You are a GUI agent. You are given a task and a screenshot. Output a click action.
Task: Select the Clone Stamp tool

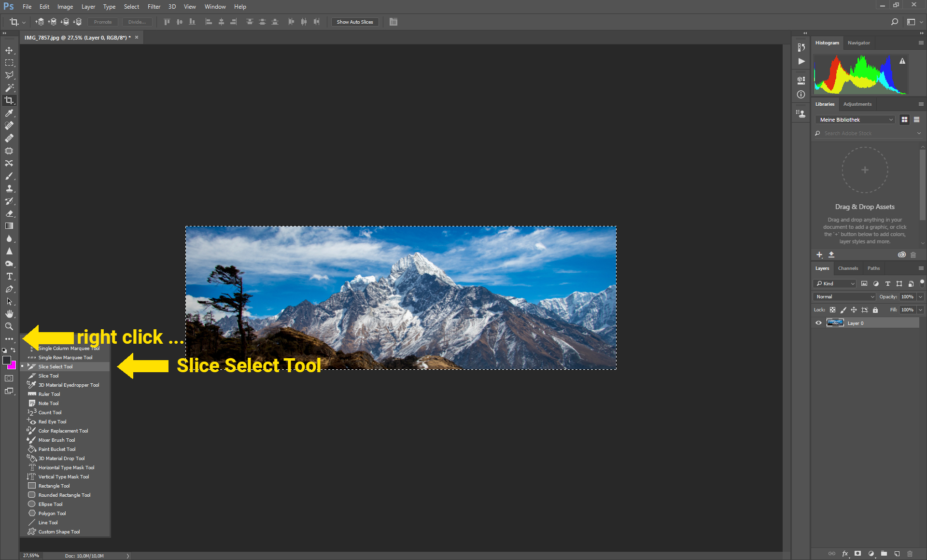click(x=9, y=188)
